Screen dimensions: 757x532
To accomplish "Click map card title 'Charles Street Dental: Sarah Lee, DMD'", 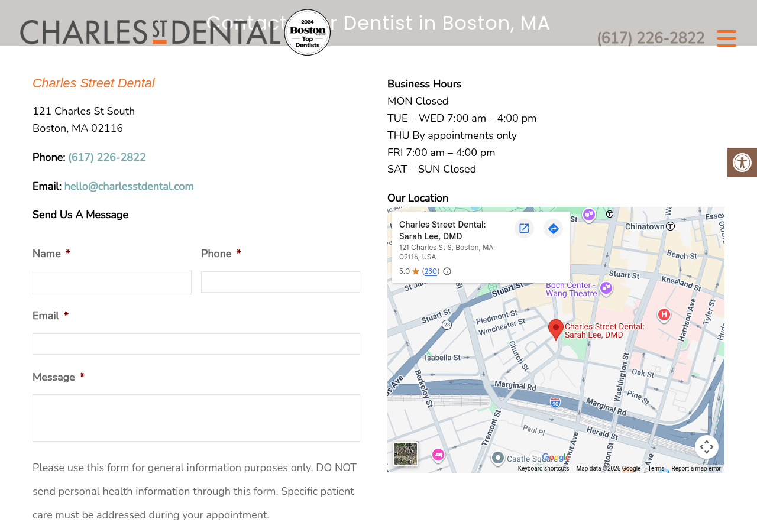I will click(442, 231).
